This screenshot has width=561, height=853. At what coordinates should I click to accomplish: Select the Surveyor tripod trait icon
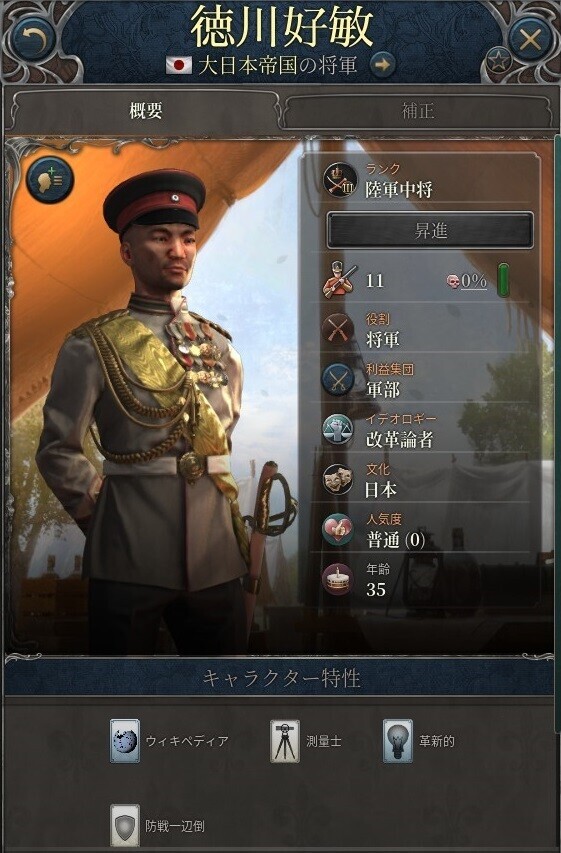coord(285,741)
